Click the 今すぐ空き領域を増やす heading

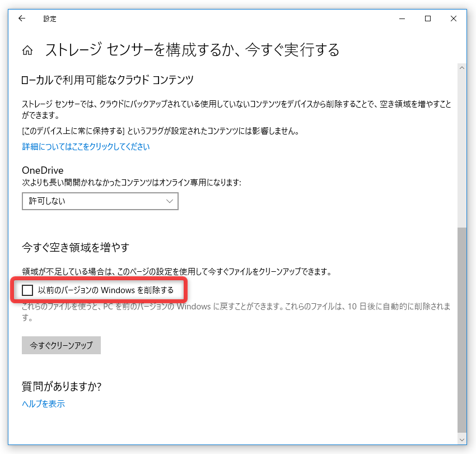pyautogui.click(x=76, y=247)
